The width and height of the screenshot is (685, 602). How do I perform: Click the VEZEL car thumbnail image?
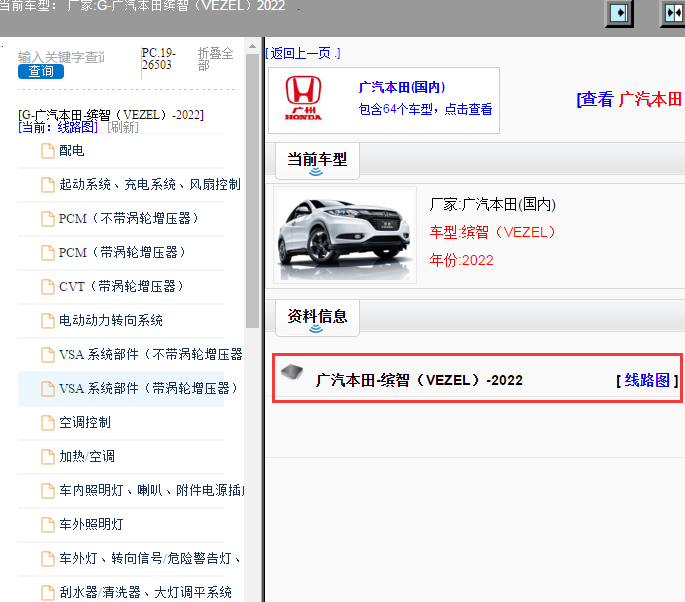[345, 235]
